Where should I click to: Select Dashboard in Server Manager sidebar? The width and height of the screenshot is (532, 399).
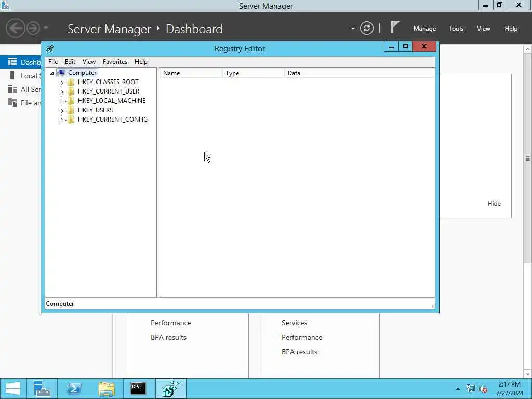21,62
